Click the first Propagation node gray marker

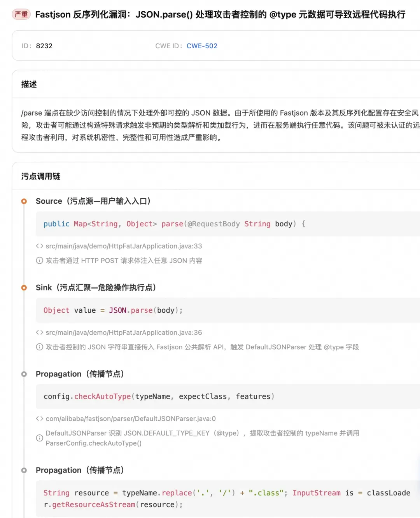(x=24, y=374)
